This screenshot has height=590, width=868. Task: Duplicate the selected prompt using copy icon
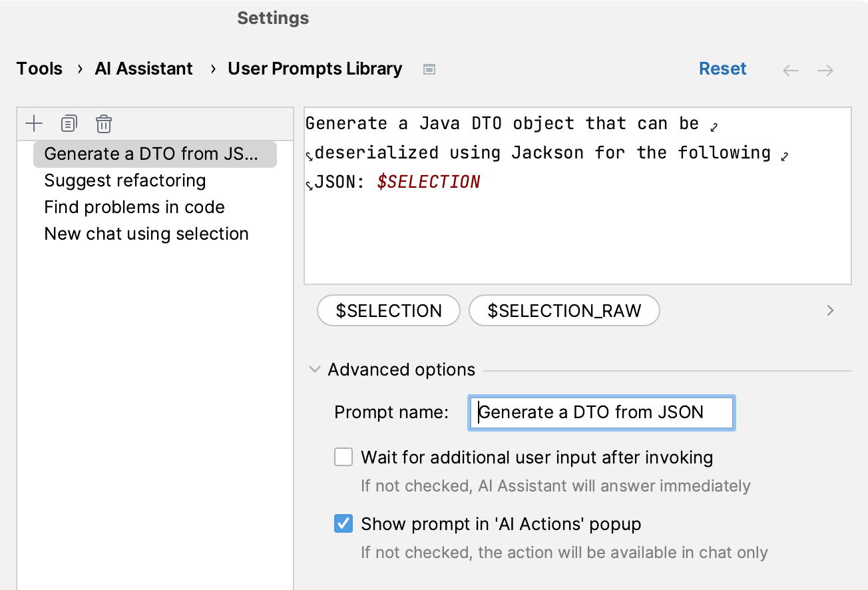(69, 123)
